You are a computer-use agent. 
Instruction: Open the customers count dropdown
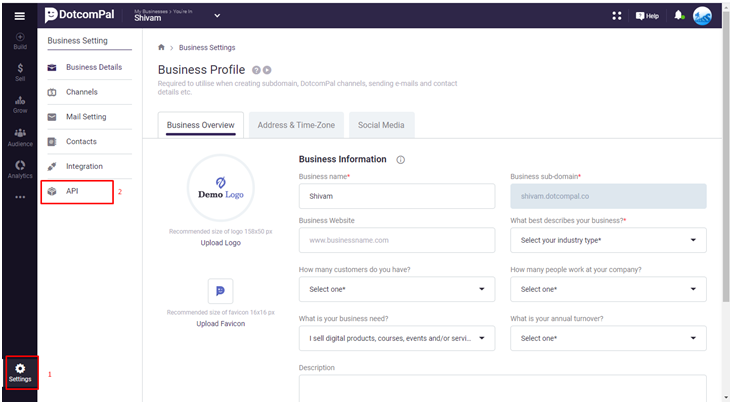(397, 289)
